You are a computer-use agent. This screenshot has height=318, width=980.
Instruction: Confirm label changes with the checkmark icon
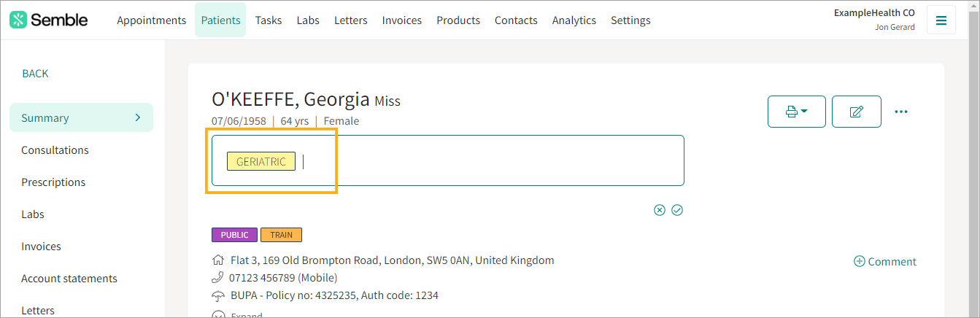click(x=677, y=210)
